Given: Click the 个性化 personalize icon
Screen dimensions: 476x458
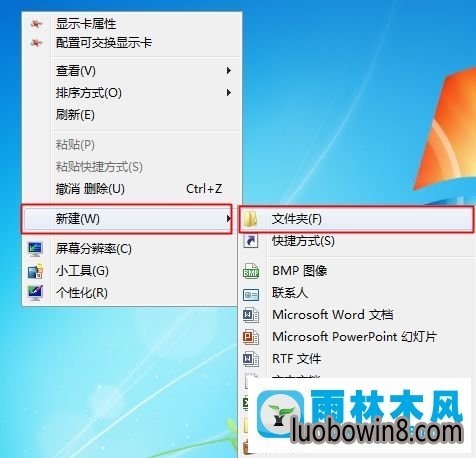Looking at the screenshot, I should 35,293.
